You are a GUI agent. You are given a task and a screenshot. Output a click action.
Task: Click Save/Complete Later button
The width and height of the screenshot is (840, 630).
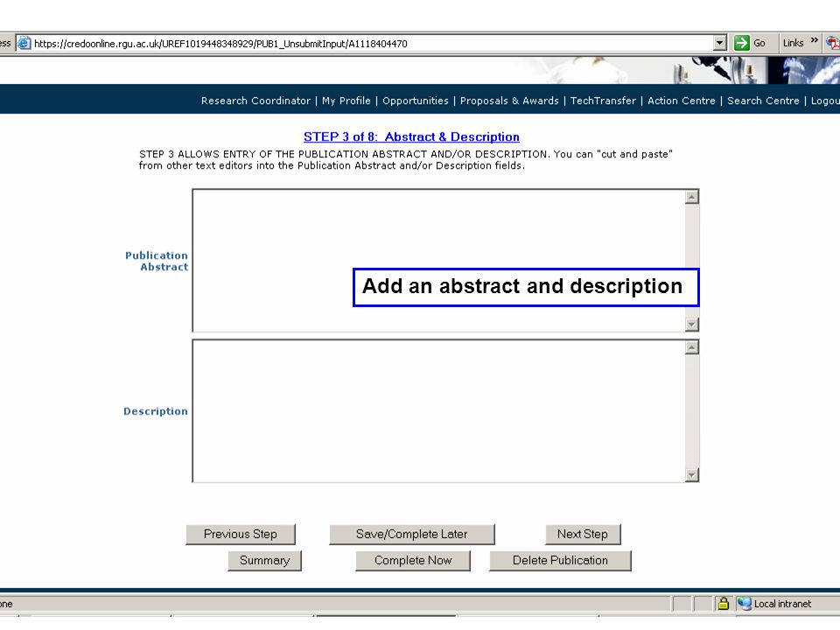point(412,534)
